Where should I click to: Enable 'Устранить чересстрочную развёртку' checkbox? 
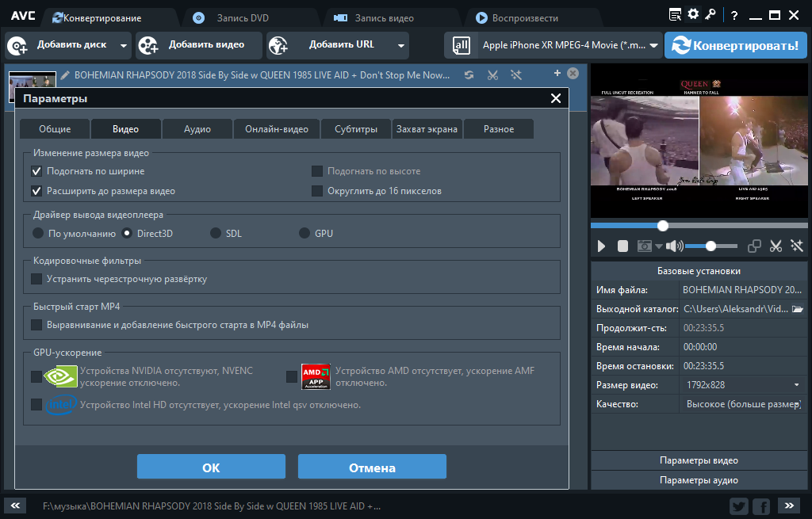36,279
